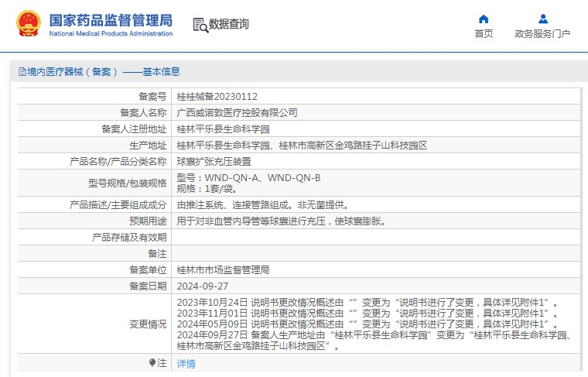The width and height of the screenshot is (588, 377).
Task: Select model text WND-QN-A、WND-QN-B
Action: pos(262,177)
